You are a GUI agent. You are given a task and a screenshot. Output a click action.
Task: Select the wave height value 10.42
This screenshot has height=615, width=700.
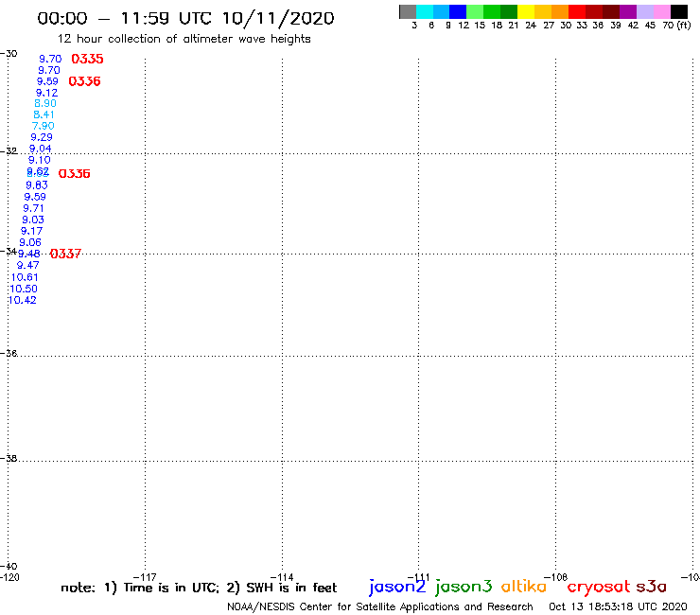(x=23, y=300)
